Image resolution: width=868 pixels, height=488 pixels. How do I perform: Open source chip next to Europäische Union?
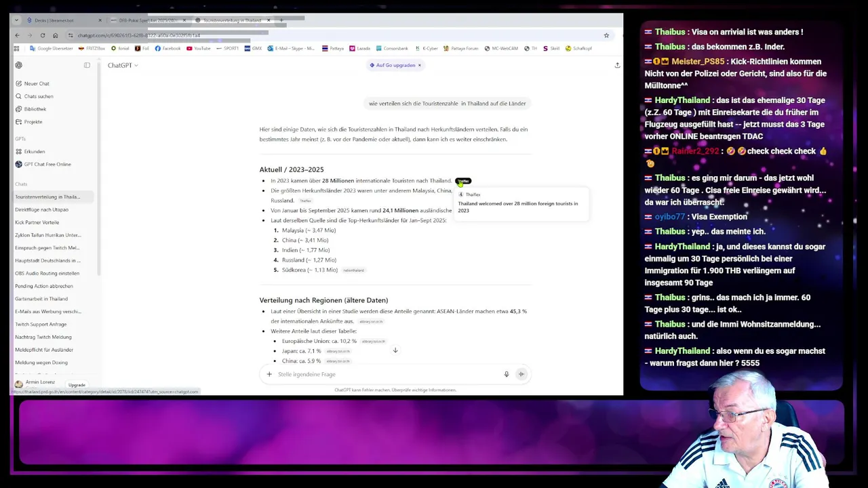tap(373, 342)
